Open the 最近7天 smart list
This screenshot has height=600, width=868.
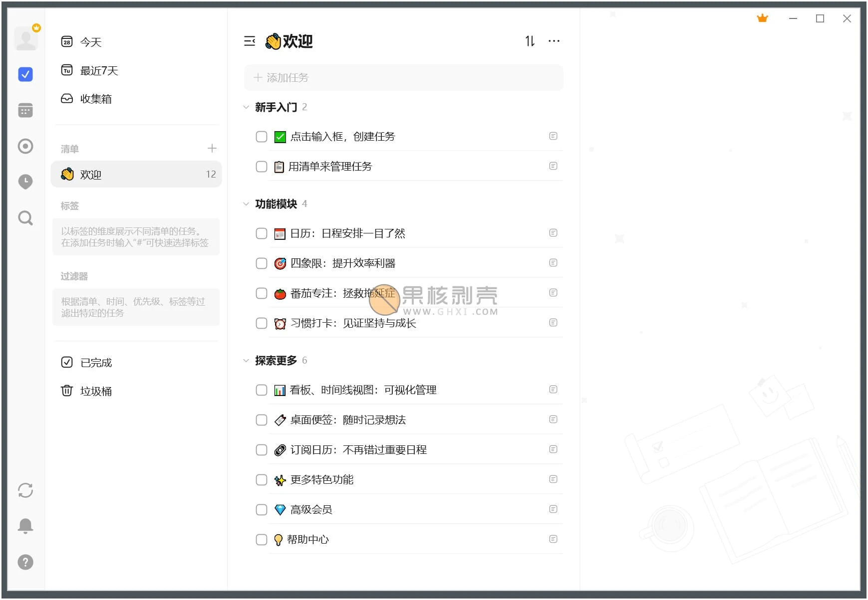point(136,70)
